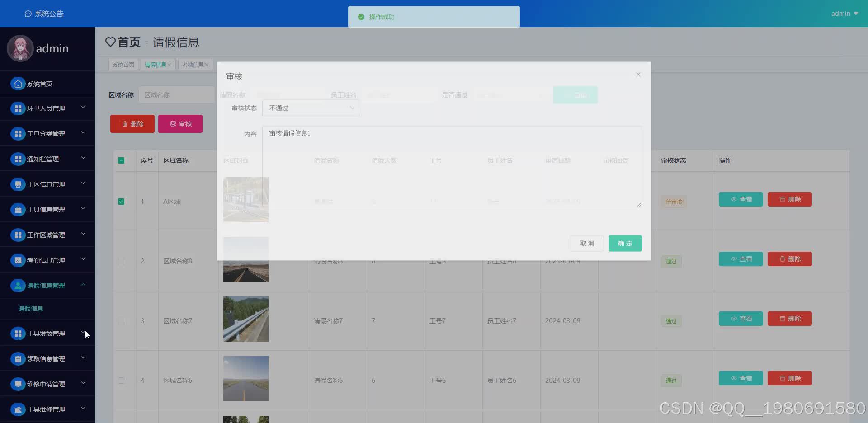This screenshot has width=868, height=423.
Task: Click the 取消 button in dialog
Action: [x=587, y=244]
